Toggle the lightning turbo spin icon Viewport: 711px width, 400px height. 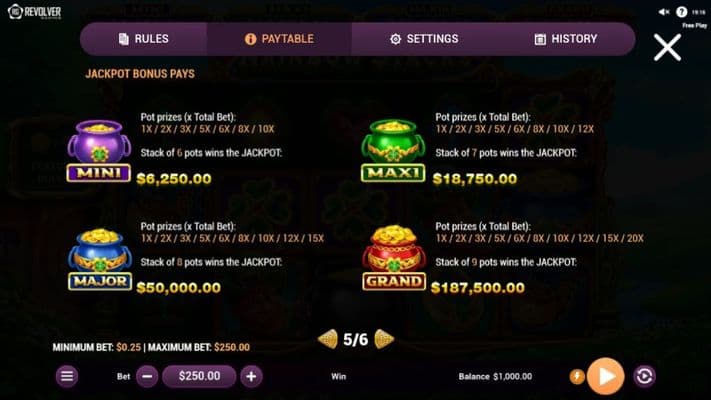pyautogui.click(x=577, y=376)
